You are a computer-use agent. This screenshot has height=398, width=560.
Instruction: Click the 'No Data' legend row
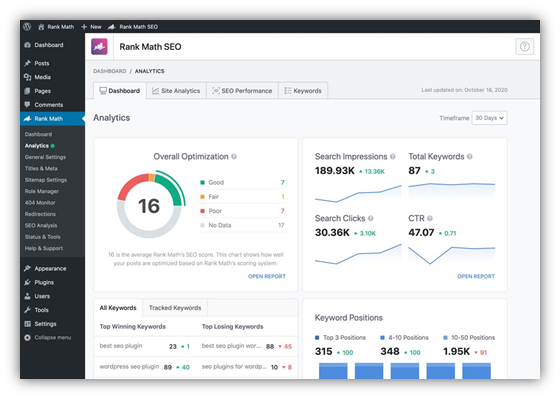[242, 225]
